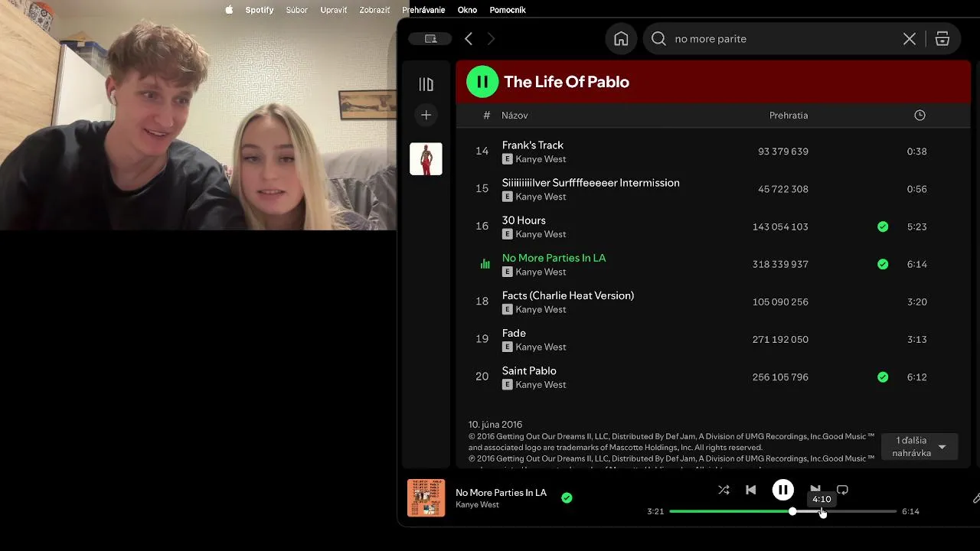Open the Upraviť menu
980x551 pixels.
[x=334, y=10]
